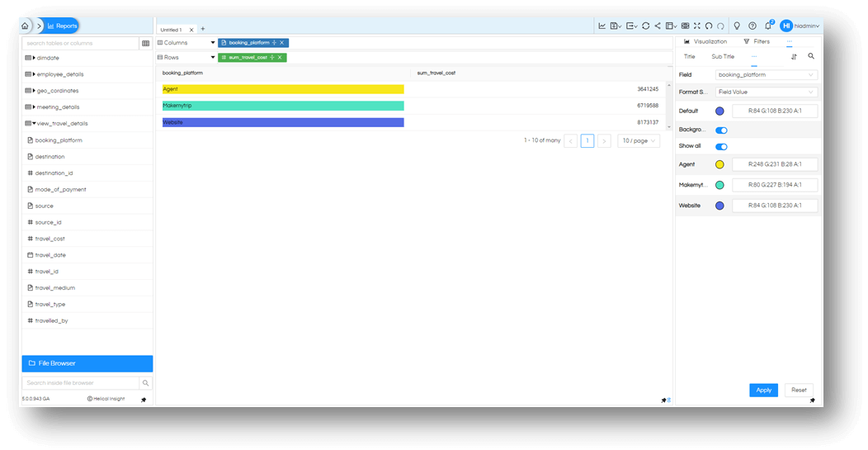Viewport: 868px width, 450px height.
Task: Remove the sum_travel_cost pill using its X
Action: pos(280,58)
